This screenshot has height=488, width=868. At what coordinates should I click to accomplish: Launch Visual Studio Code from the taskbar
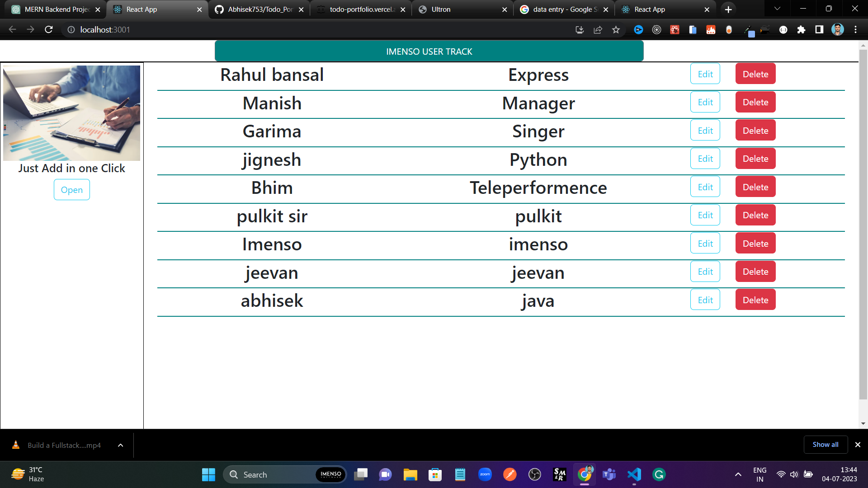pyautogui.click(x=634, y=474)
